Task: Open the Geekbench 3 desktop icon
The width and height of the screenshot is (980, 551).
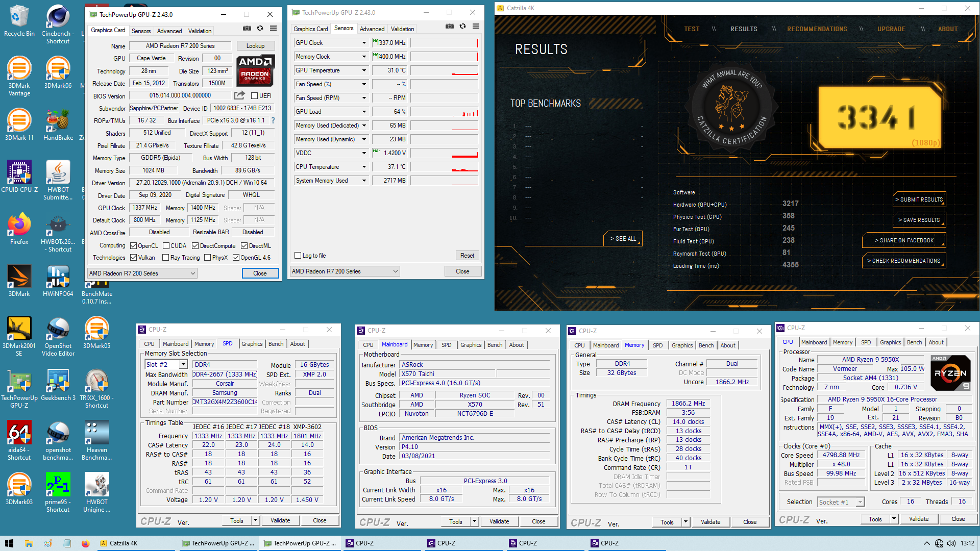Action: click(58, 385)
